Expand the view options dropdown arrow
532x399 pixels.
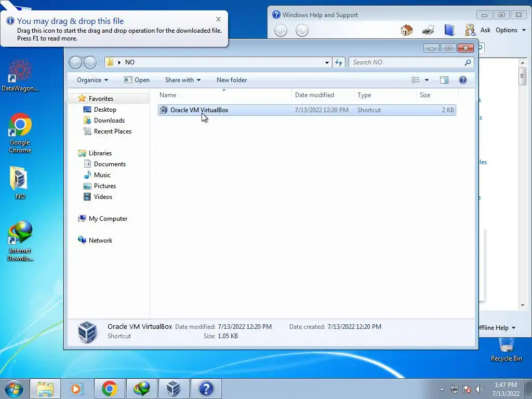coord(427,80)
